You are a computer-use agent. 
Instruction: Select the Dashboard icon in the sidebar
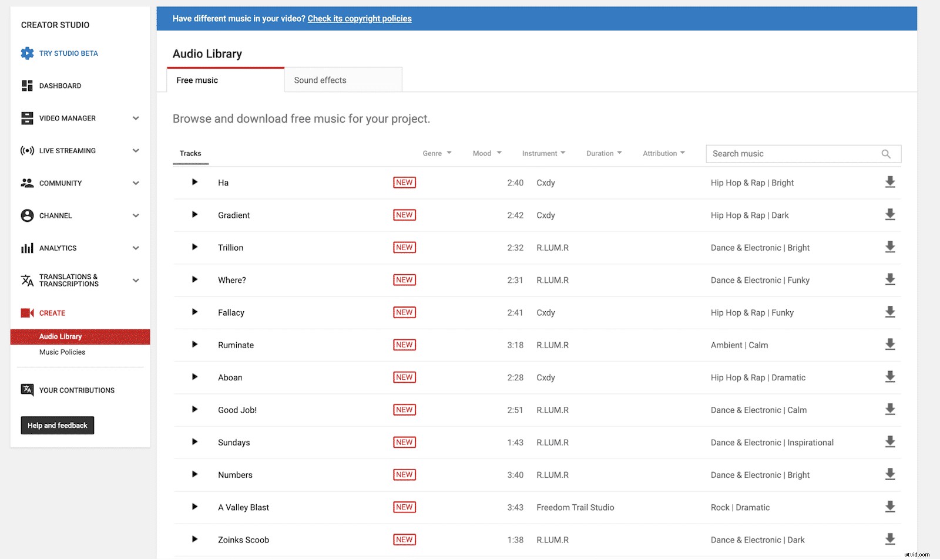click(x=27, y=86)
